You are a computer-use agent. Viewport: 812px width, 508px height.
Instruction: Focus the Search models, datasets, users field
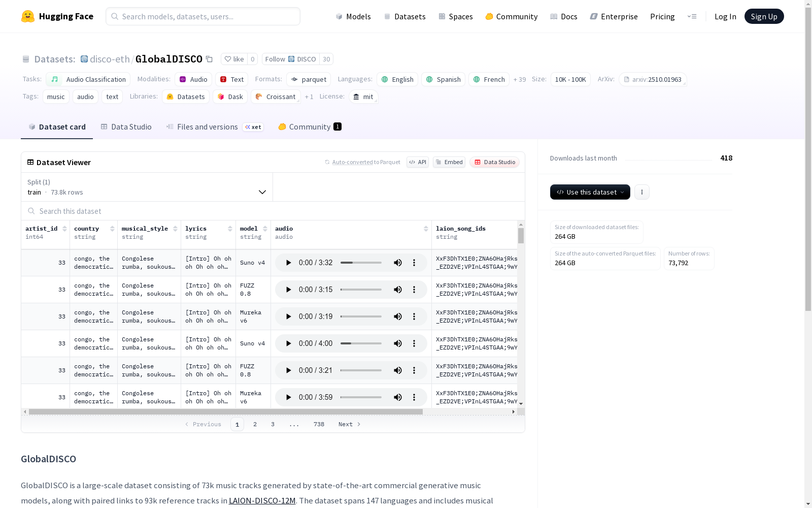(x=203, y=16)
